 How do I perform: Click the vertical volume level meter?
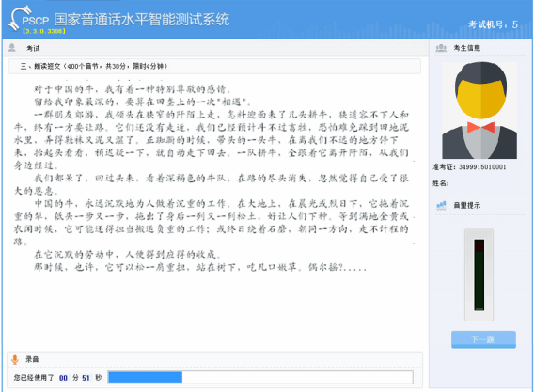point(479,274)
